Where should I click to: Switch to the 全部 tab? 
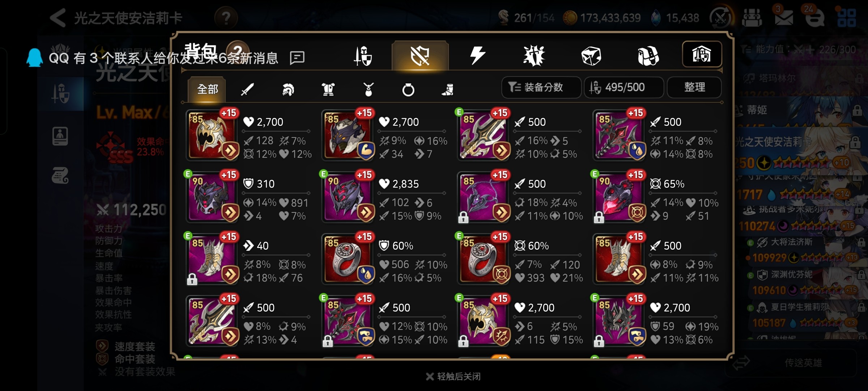(207, 89)
